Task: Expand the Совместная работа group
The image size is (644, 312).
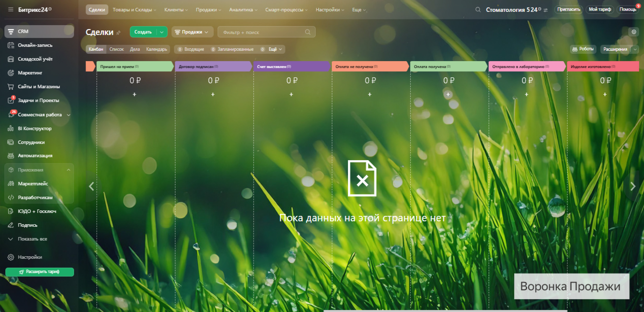Action: click(68, 115)
